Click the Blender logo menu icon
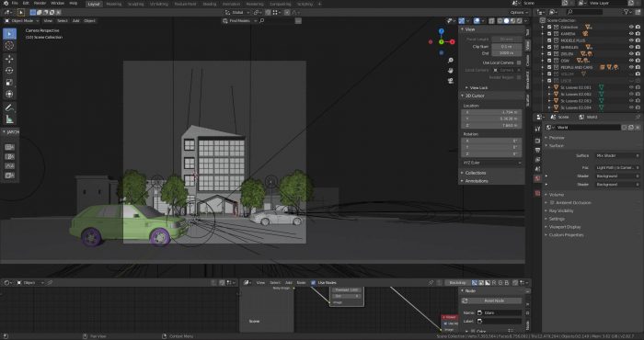644x340 pixels. pyautogui.click(x=6, y=4)
